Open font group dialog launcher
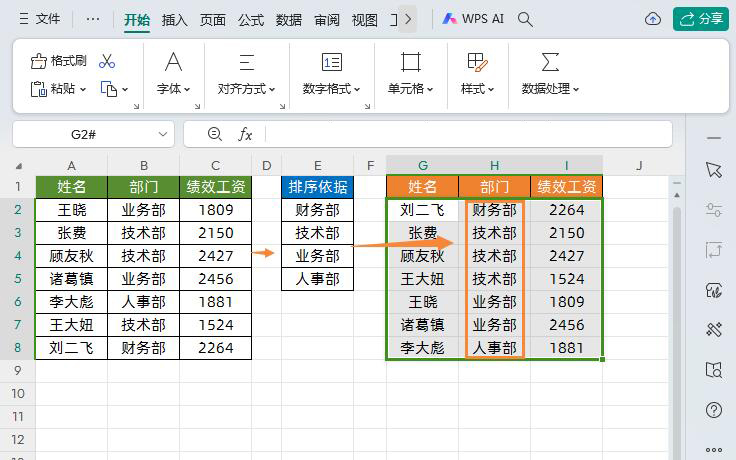Image resolution: width=736 pixels, height=460 pixels. coord(198,107)
